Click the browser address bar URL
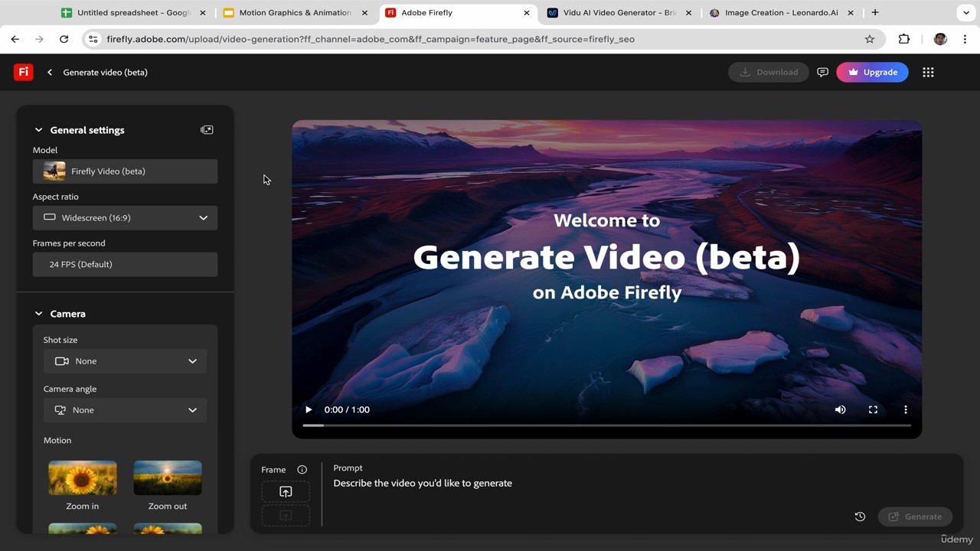This screenshot has width=980, height=551. tap(371, 39)
